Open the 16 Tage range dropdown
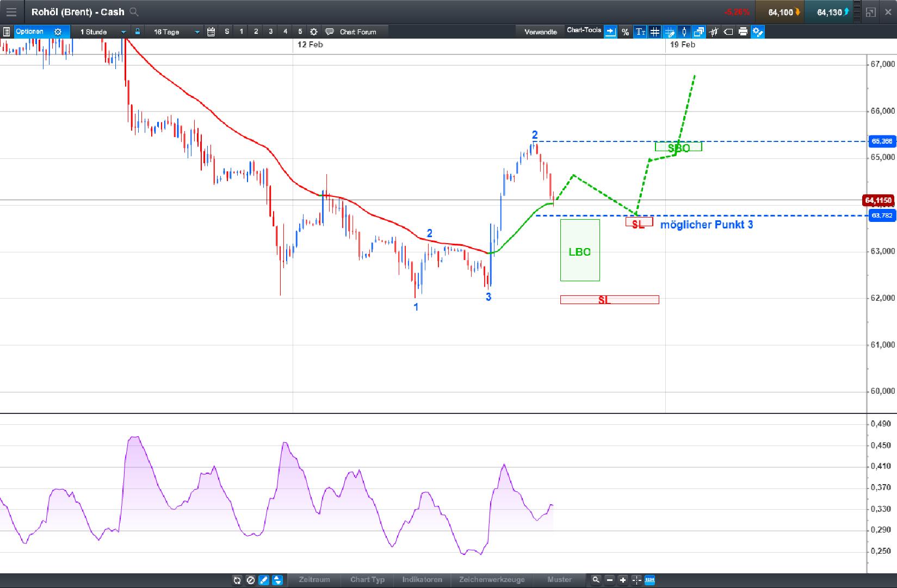The height and width of the screenshot is (588, 897). click(171, 32)
